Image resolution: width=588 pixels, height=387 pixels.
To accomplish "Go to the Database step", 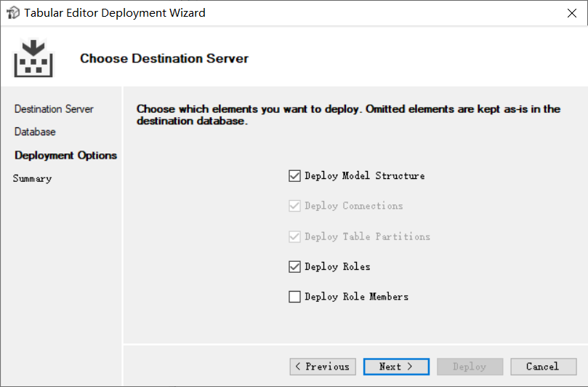I will (x=35, y=132).
